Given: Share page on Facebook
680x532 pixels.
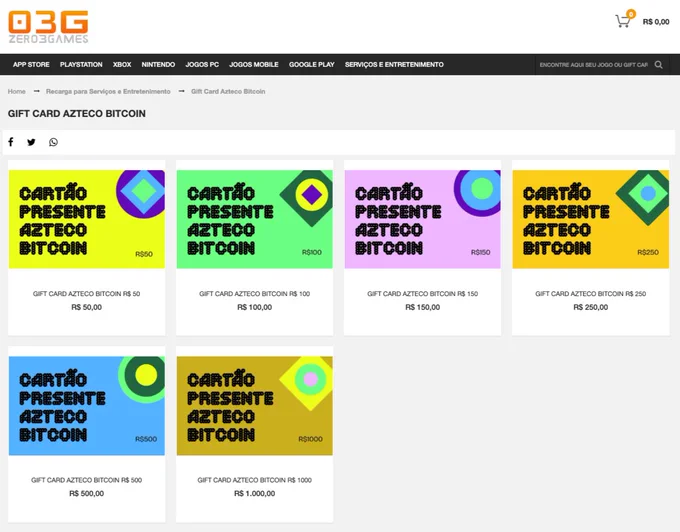Looking at the screenshot, I should (11, 142).
